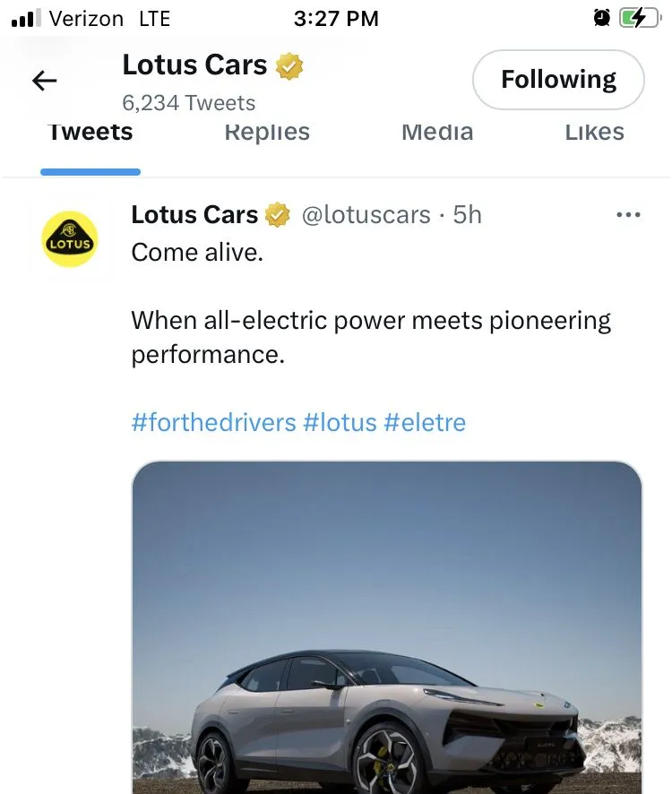Switch to the Media tab
Image resolution: width=672 pixels, height=794 pixels.
pyautogui.click(x=437, y=133)
